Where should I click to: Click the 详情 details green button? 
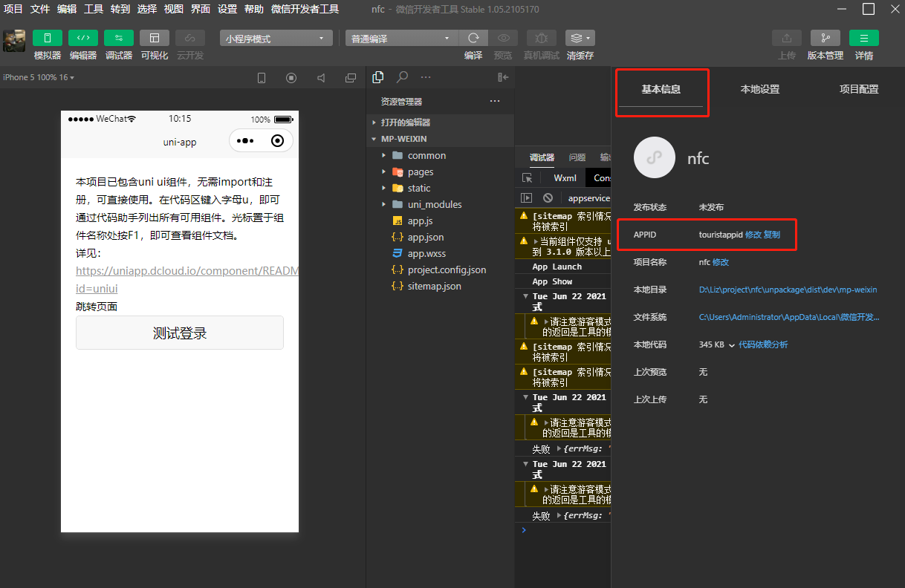pos(863,38)
